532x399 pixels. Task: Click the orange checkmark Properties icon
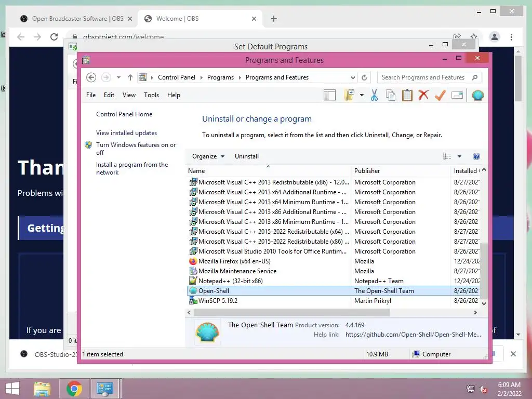440,95
